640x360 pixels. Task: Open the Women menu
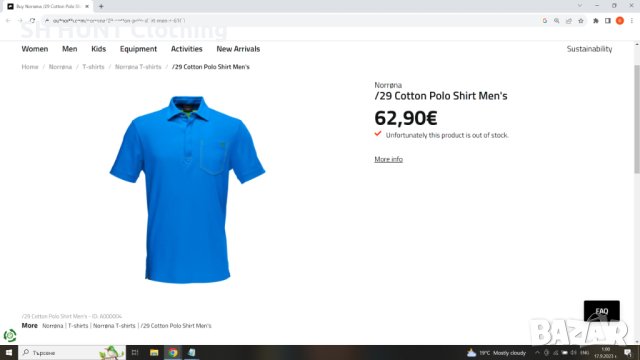[x=35, y=49]
